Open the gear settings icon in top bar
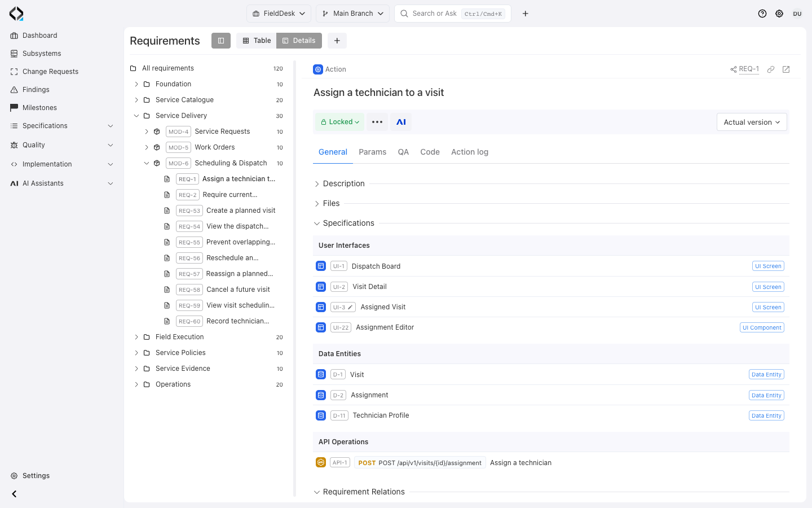This screenshot has height=508, width=812. point(779,14)
